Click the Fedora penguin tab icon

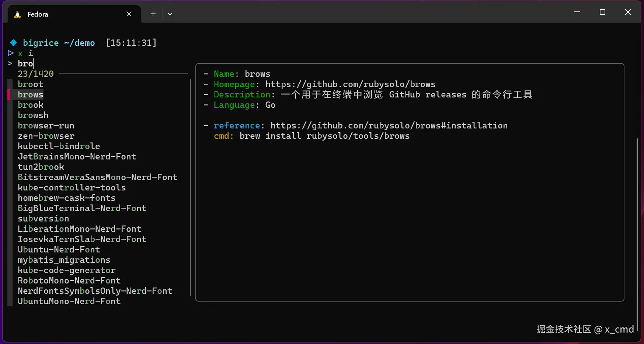[17, 14]
